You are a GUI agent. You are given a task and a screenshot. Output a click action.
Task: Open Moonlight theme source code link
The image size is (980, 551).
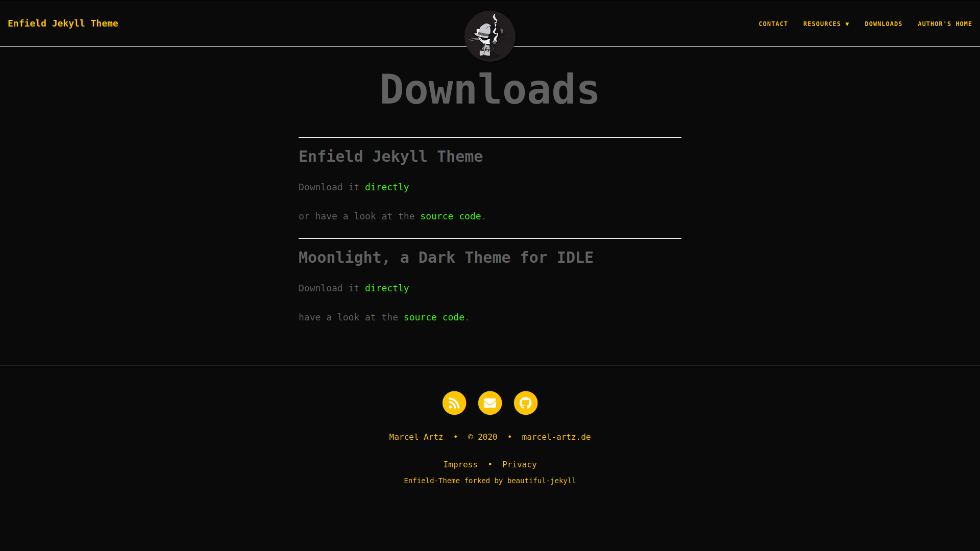[434, 317]
